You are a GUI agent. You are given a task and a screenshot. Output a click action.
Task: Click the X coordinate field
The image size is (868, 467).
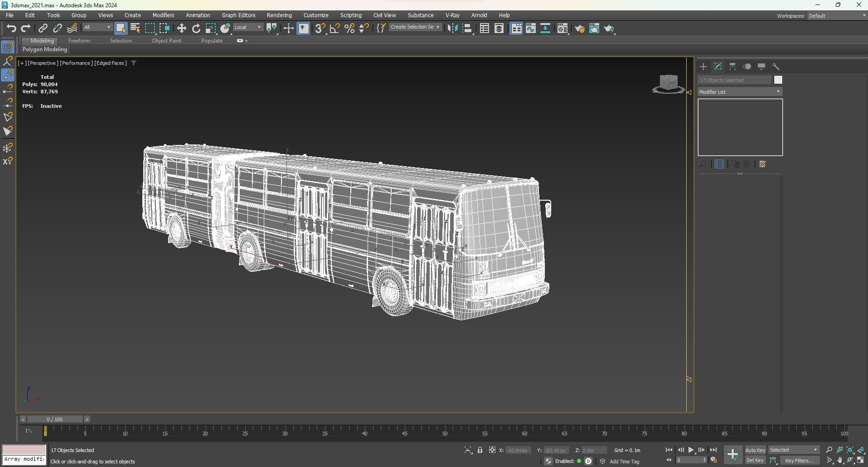point(518,450)
